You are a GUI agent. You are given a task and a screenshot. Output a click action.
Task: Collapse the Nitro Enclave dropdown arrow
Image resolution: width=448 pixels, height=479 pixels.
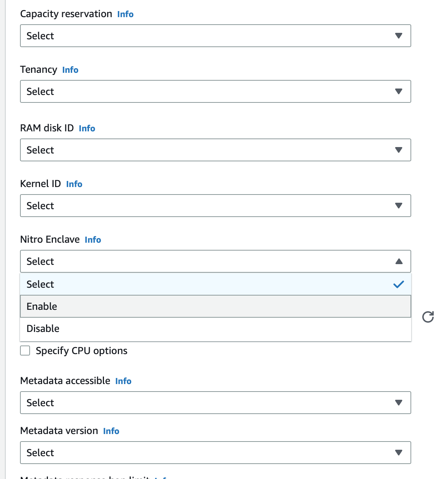point(399,262)
